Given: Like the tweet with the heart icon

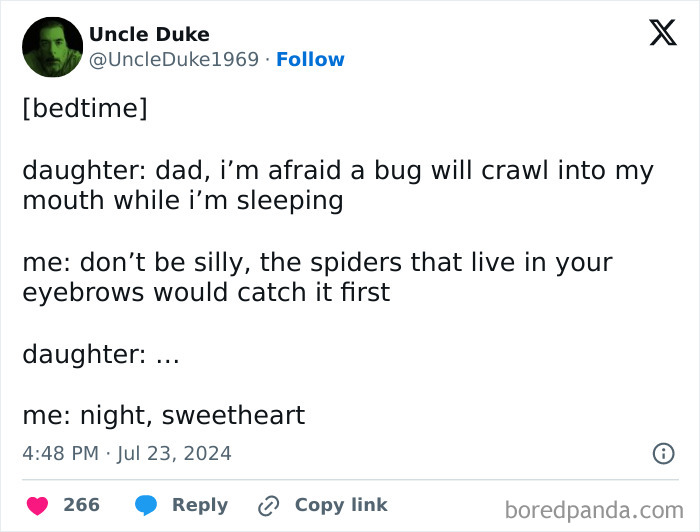Looking at the screenshot, I should [36, 505].
